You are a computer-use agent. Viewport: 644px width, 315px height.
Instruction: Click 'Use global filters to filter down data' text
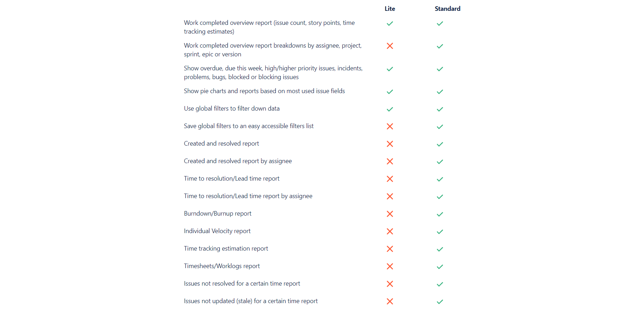[x=232, y=108]
